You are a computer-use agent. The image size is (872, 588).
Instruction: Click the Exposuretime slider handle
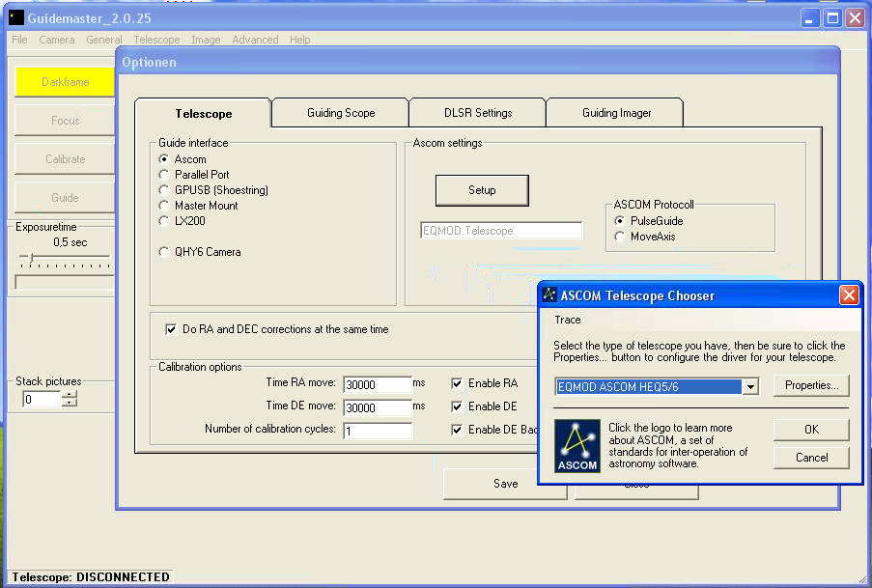[32, 258]
